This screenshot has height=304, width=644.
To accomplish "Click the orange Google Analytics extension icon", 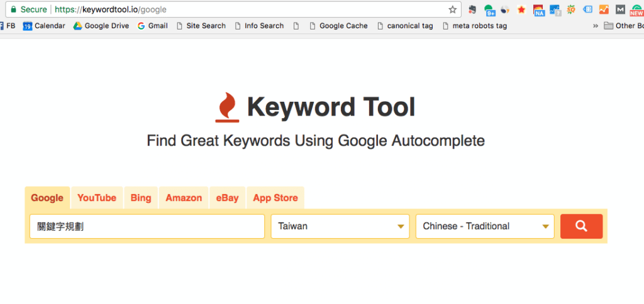I will 604,9.
